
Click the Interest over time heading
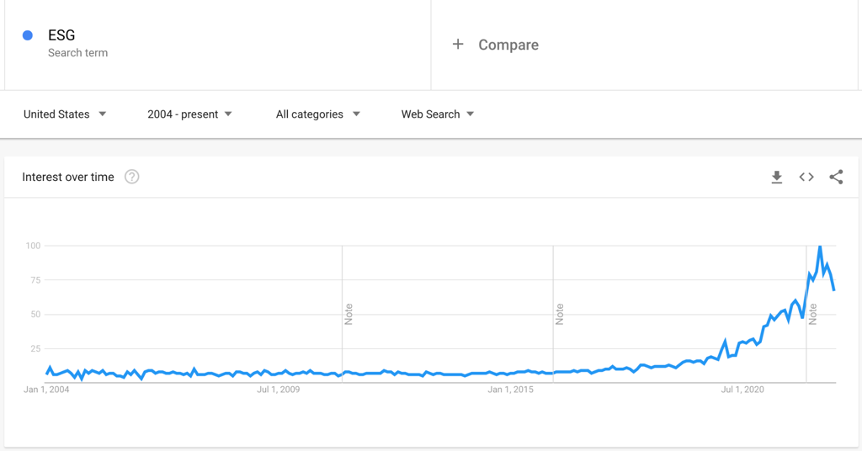tap(68, 177)
